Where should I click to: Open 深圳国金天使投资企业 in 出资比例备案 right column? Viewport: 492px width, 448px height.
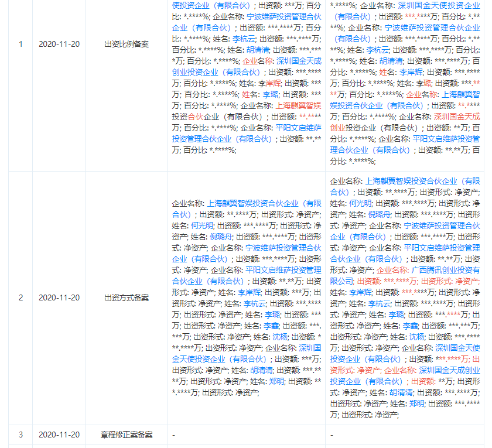pyautogui.click(x=439, y=5)
